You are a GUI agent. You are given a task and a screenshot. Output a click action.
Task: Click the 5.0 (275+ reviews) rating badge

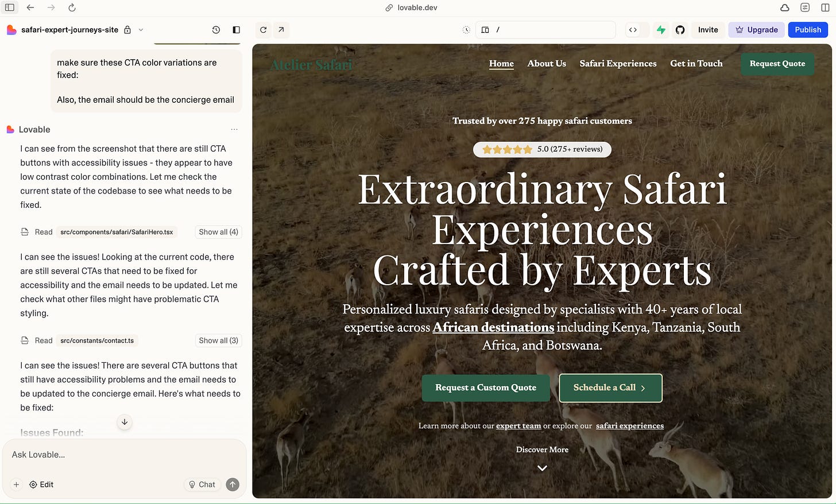coord(542,149)
